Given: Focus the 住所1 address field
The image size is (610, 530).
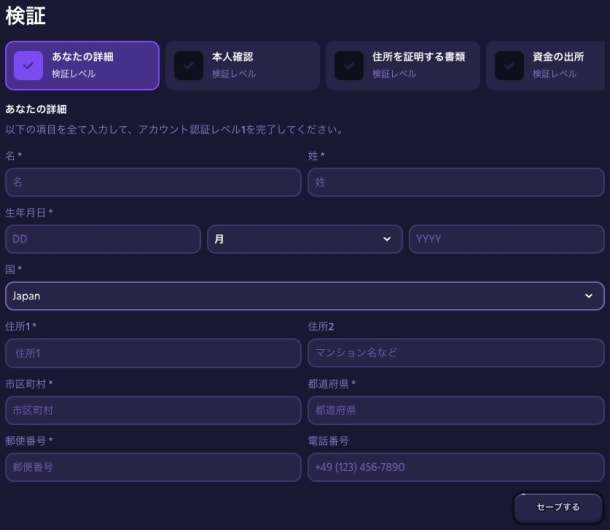Looking at the screenshot, I should tap(153, 353).
